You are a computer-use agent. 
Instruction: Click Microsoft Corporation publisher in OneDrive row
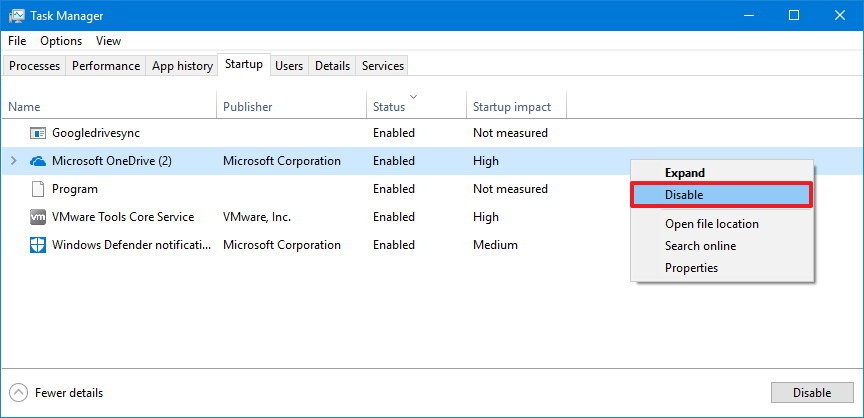[x=282, y=161]
